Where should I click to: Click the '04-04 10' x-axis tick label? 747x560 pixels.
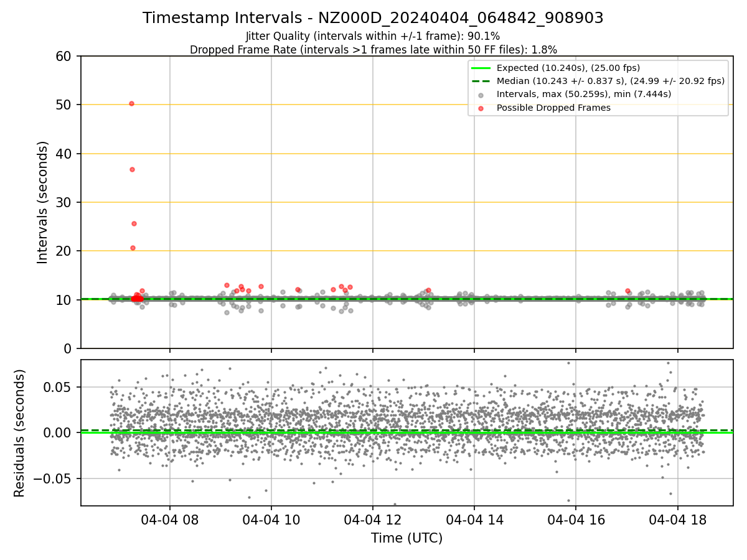coord(271,520)
